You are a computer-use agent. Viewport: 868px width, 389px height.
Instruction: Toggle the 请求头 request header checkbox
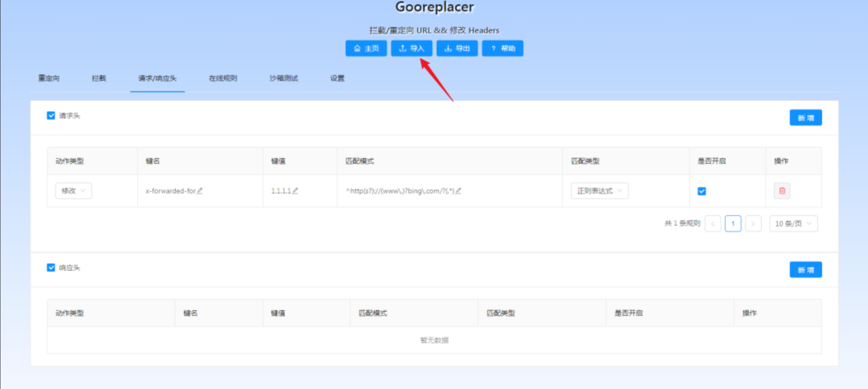tap(51, 116)
